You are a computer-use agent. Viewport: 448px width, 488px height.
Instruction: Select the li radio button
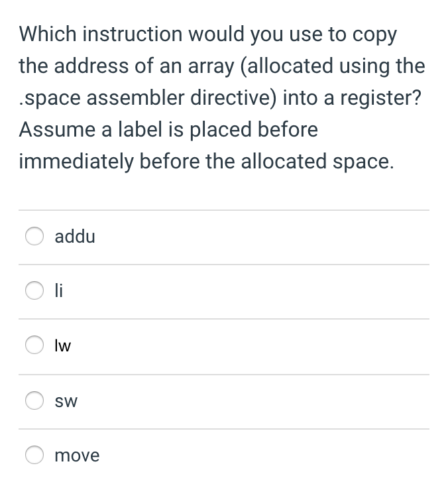click(x=35, y=291)
